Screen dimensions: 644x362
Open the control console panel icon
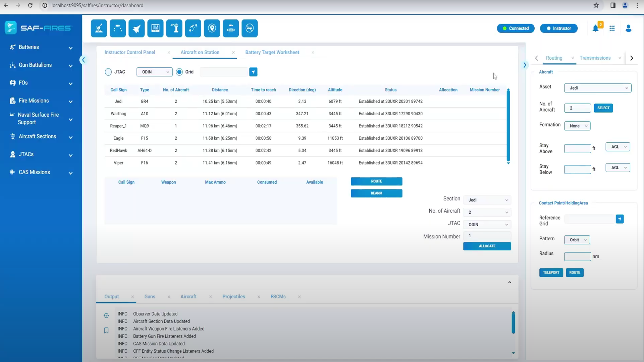[x=155, y=28]
